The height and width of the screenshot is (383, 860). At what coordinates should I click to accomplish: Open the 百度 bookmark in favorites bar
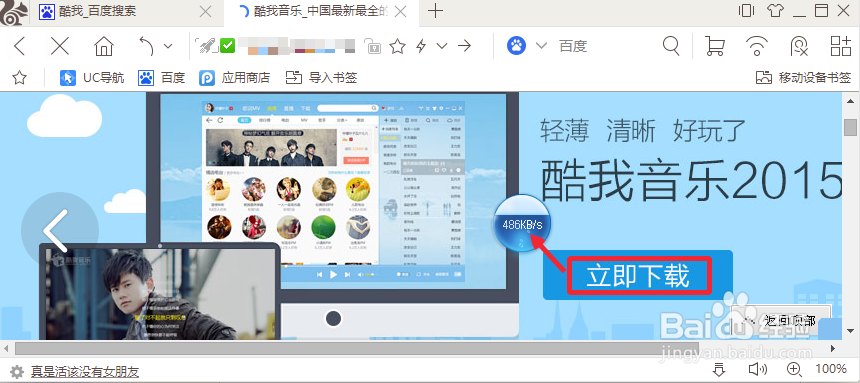(161, 78)
